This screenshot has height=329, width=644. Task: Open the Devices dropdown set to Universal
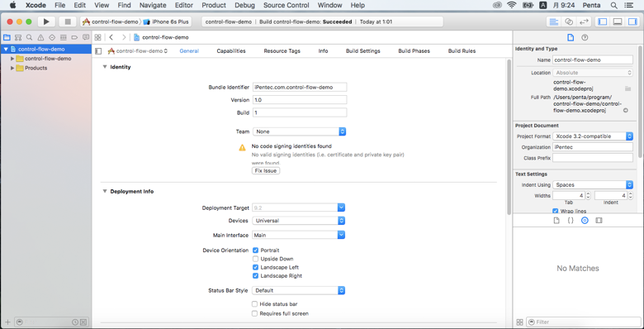(299, 221)
